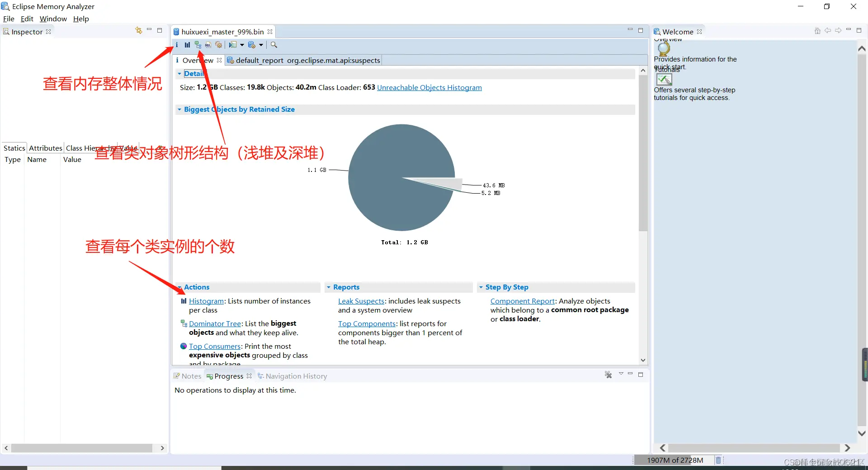Open the Histogram link in Actions
This screenshot has width=868, height=470.
coord(207,301)
